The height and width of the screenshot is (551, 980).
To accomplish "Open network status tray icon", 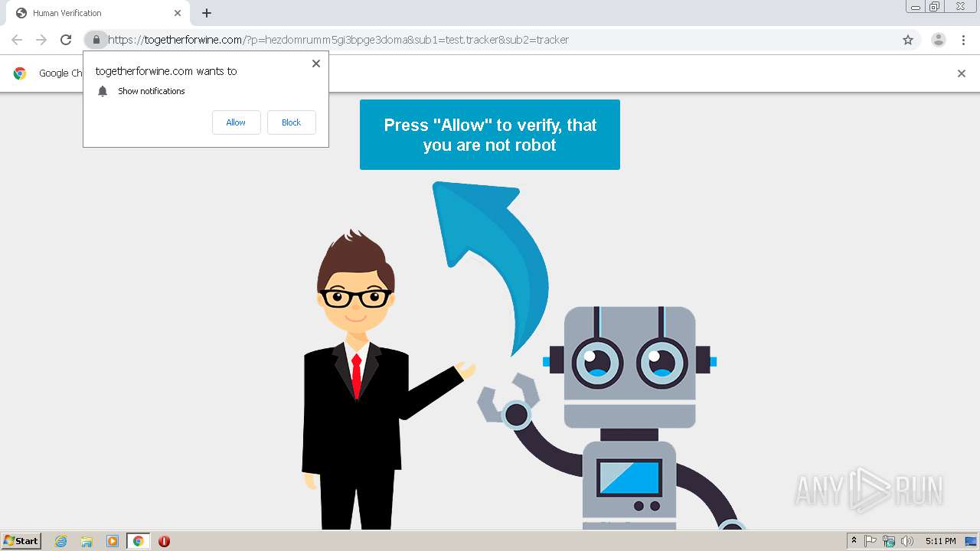I will (x=889, y=541).
